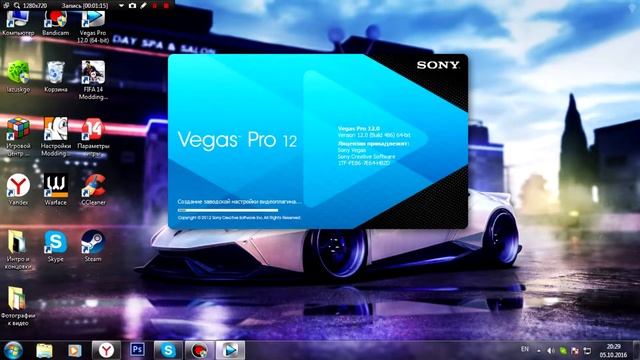Viewport: 640px width, 360px height.
Task: Switch to Bandicam in the taskbar
Action: tap(199, 350)
